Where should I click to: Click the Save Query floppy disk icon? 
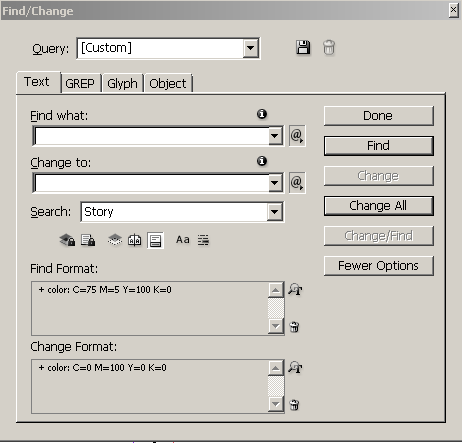point(303,47)
